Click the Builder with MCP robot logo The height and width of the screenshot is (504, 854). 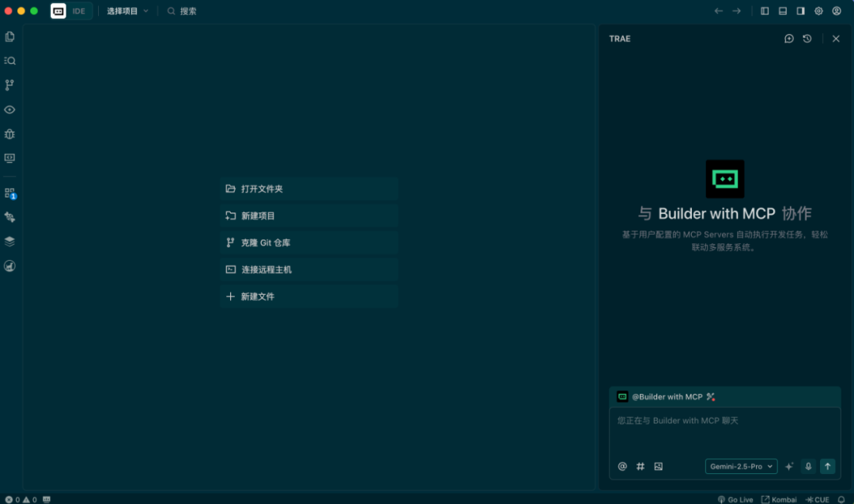pos(725,179)
